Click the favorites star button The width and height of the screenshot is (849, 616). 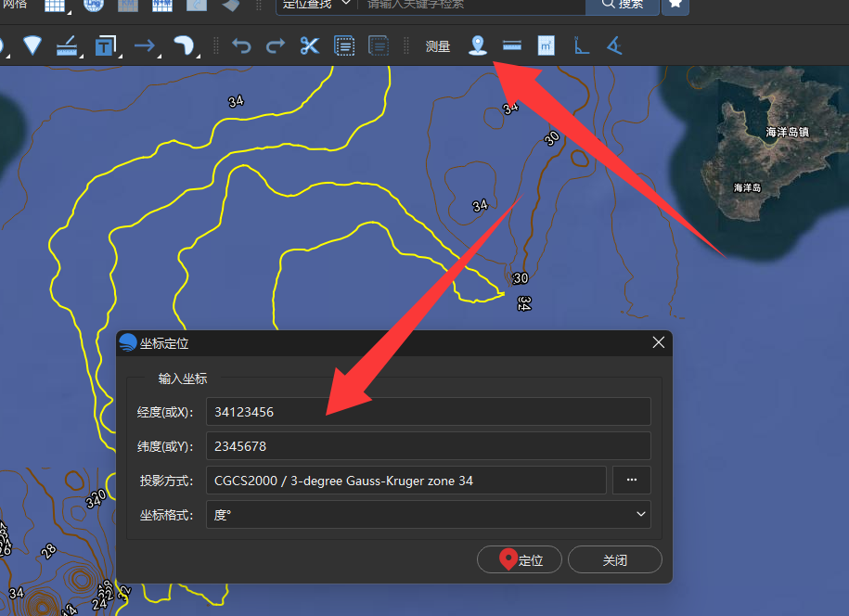675,6
